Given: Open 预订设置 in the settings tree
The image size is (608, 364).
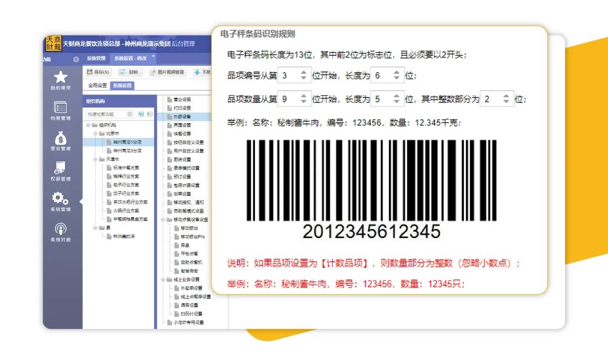Looking at the screenshot, I should tap(182, 177).
